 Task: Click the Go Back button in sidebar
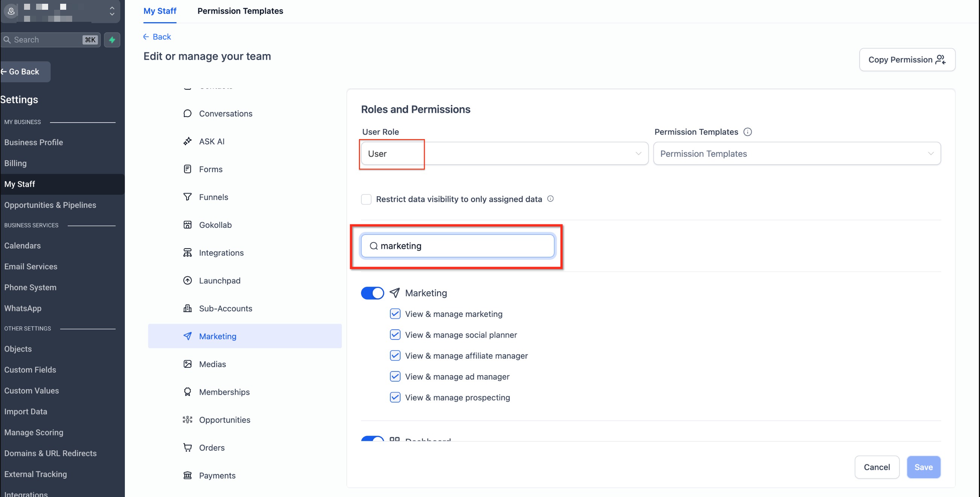tap(24, 71)
